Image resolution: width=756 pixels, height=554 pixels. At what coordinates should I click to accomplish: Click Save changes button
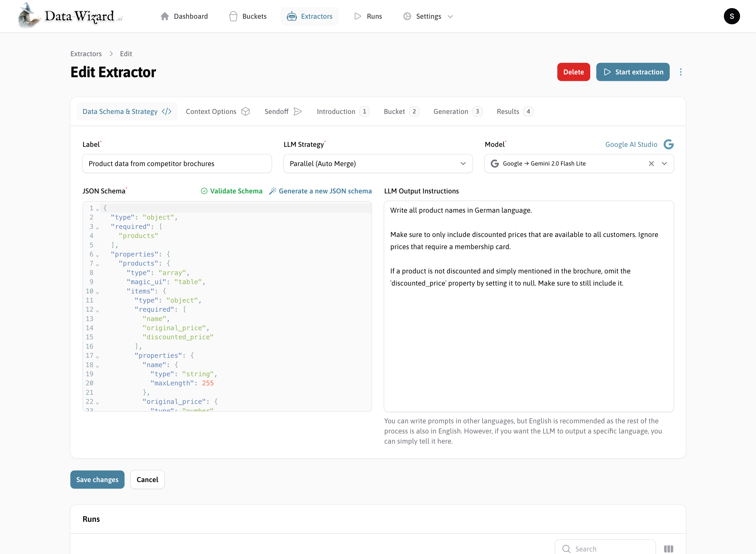97,480
